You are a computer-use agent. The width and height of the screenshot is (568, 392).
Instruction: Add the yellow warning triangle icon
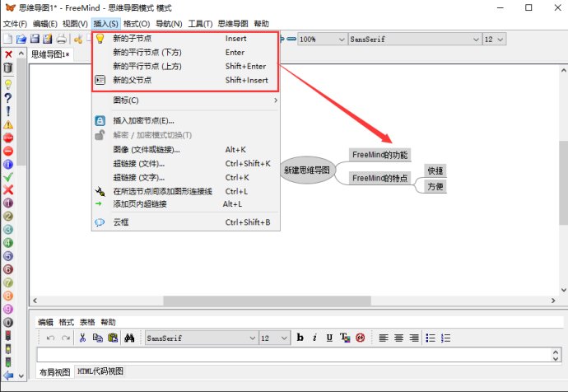pos(8,124)
